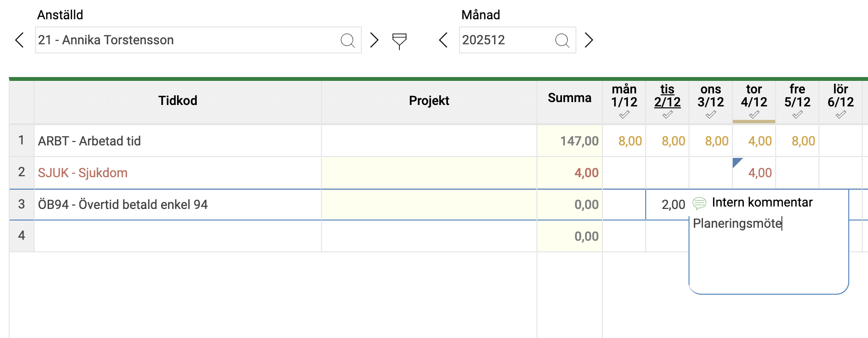The image size is (868, 338).
Task: Go to previous employee arrow
Action: pyautogui.click(x=20, y=40)
